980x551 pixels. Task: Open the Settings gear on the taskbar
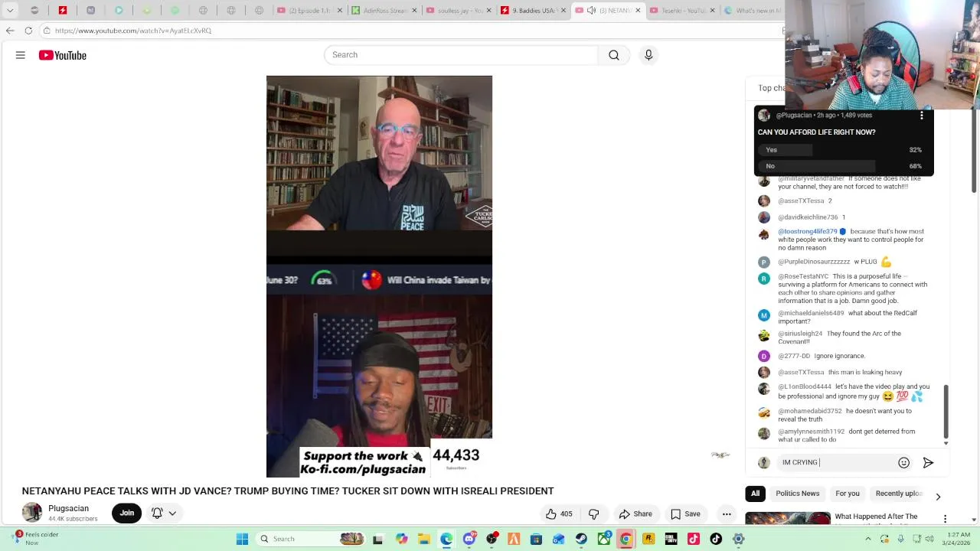point(738,539)
